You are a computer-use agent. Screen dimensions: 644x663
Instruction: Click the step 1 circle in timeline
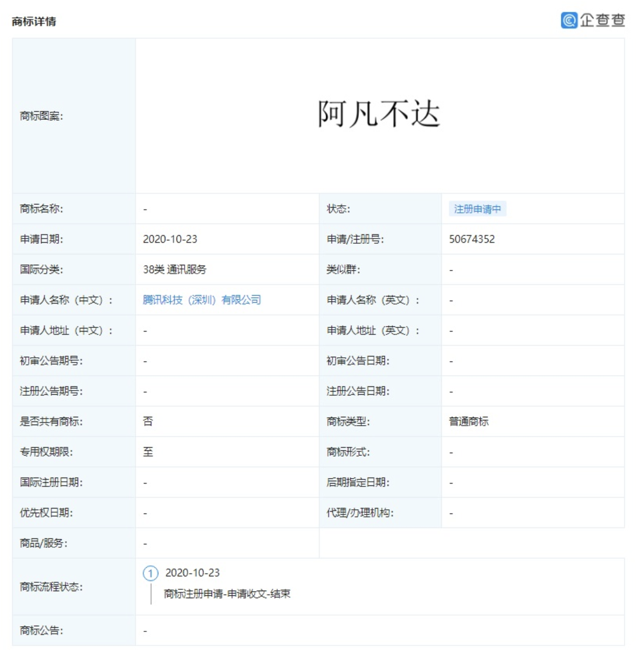click(x=150, y=574)
